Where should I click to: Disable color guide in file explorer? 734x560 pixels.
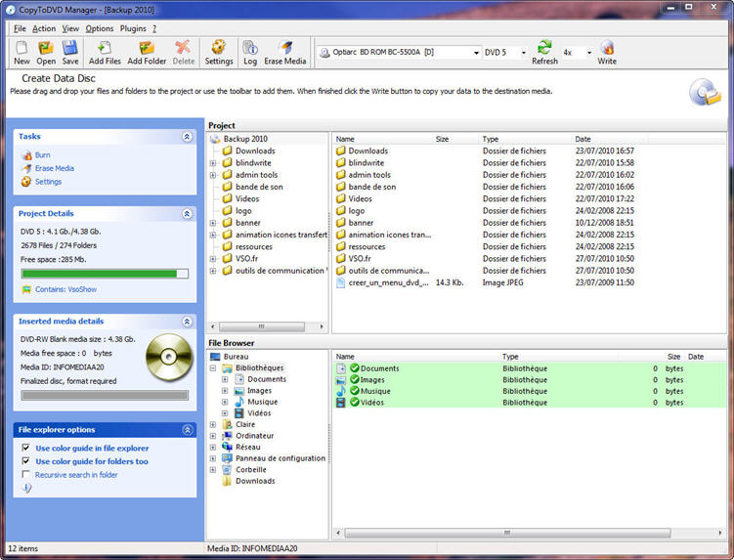(26, 448)
